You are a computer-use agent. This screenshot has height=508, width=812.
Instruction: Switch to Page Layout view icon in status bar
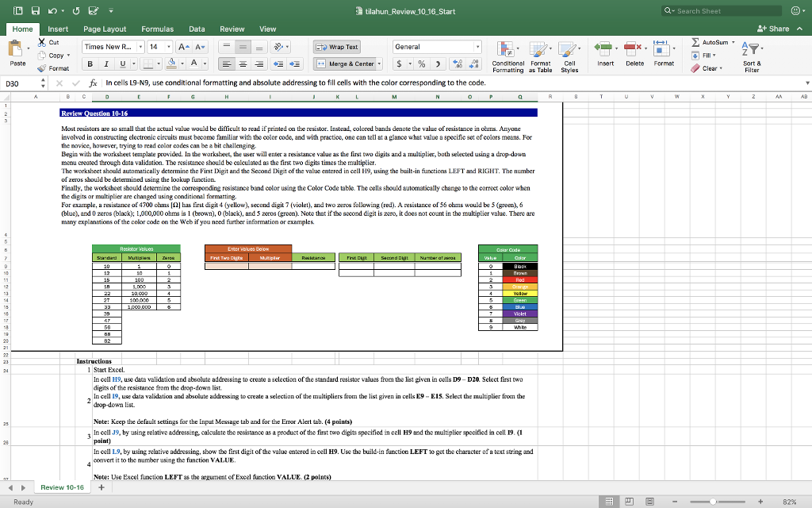point(629,502)
